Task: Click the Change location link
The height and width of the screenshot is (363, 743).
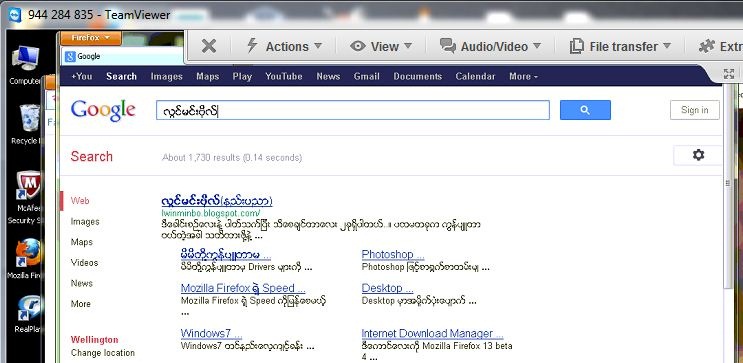Action: click(103, 353)
